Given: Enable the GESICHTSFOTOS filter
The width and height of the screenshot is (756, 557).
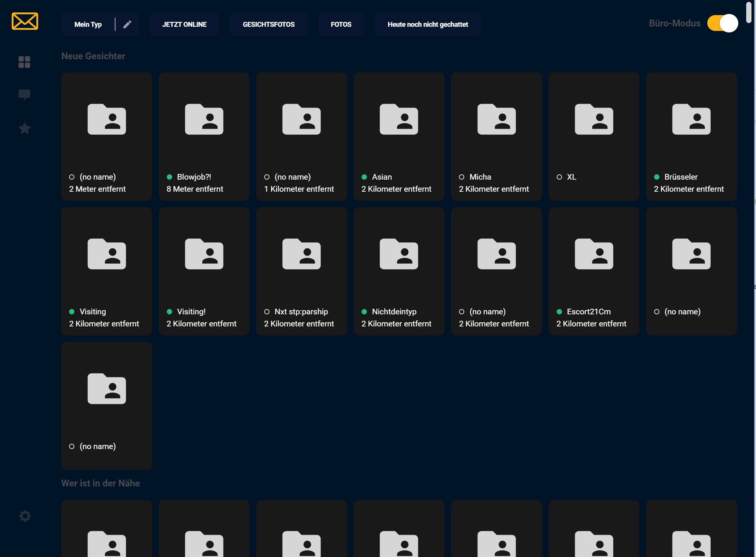Looking at the screenshot, I should [x=268, y=25].
